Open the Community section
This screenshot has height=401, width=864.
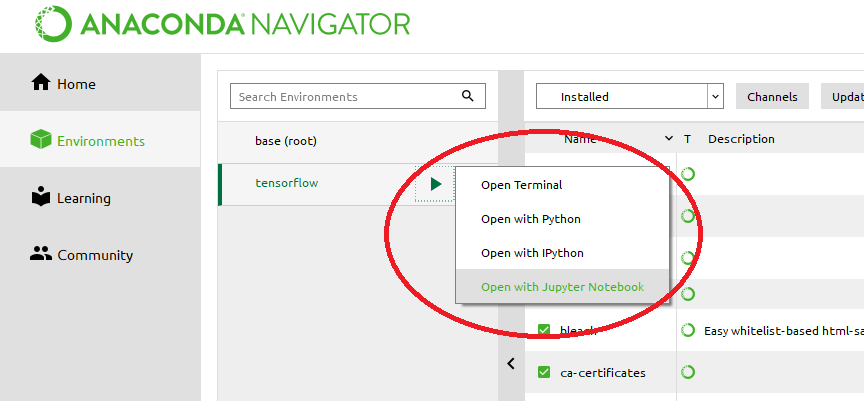[100, 255]
